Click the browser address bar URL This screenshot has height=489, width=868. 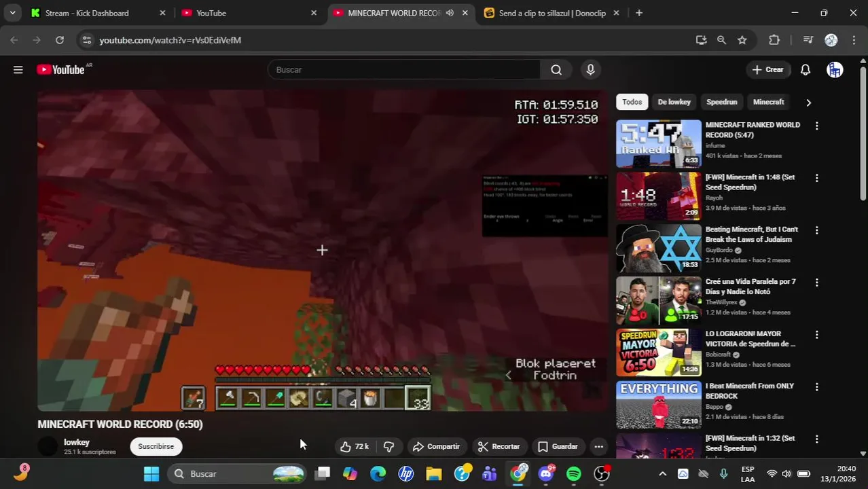point(170,40)
